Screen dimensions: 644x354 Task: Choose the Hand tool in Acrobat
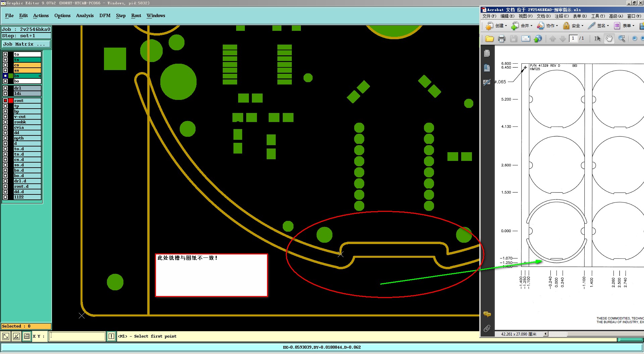coord(609,39)
